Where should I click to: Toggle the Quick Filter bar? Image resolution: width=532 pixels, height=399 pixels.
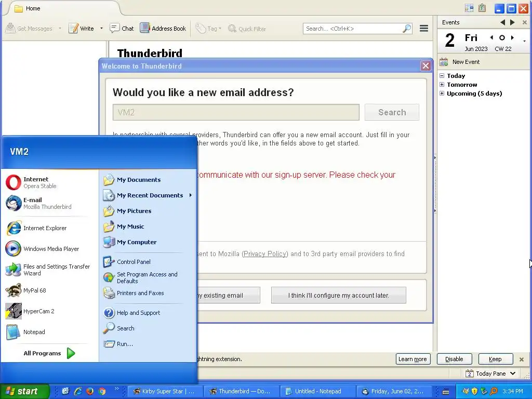247,29
